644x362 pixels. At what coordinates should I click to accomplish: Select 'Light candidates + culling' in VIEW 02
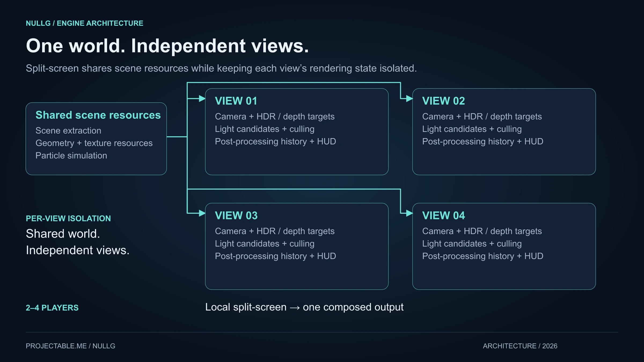[472, 129]
